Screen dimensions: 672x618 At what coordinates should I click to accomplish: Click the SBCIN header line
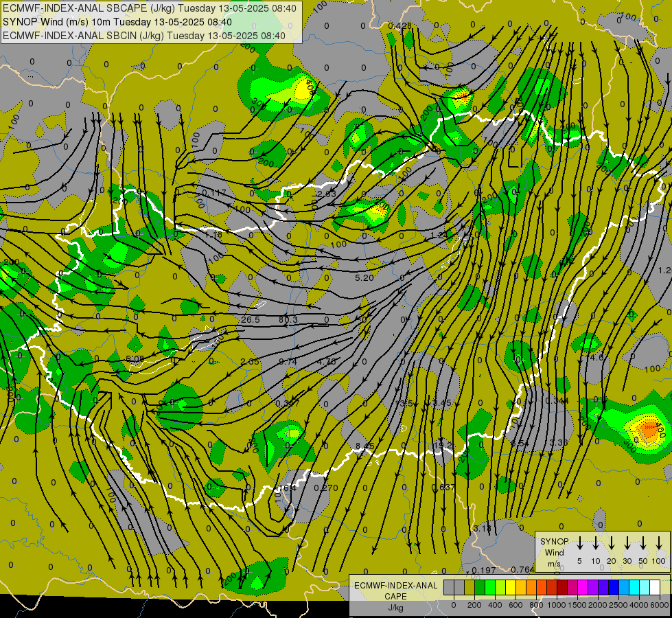(144, 36)
